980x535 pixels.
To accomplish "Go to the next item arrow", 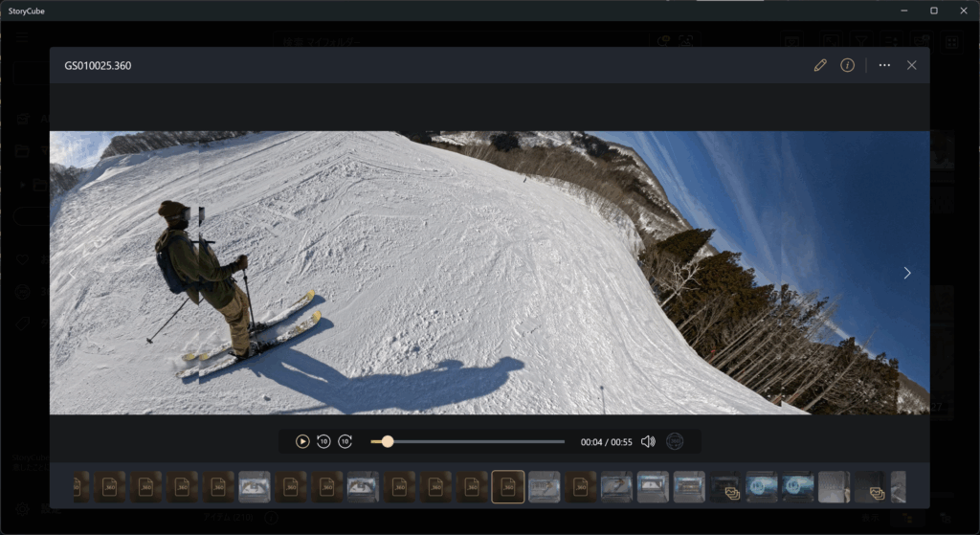I will 907,273.
